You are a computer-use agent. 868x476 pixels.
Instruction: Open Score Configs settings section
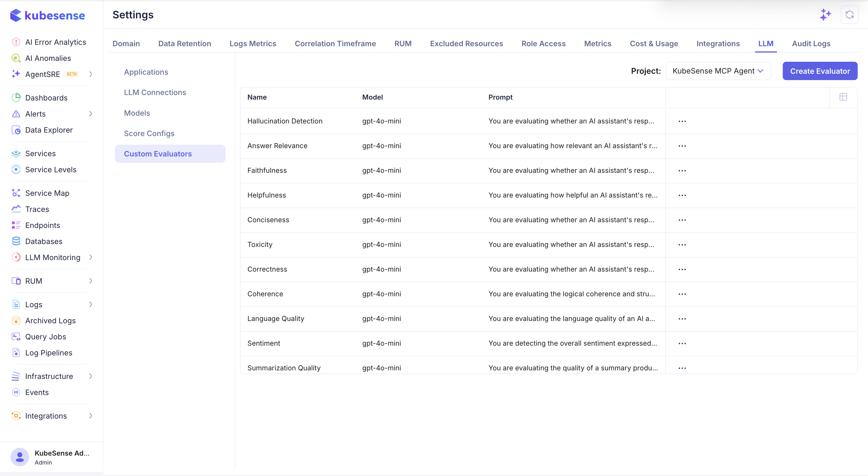pos(149,133)
